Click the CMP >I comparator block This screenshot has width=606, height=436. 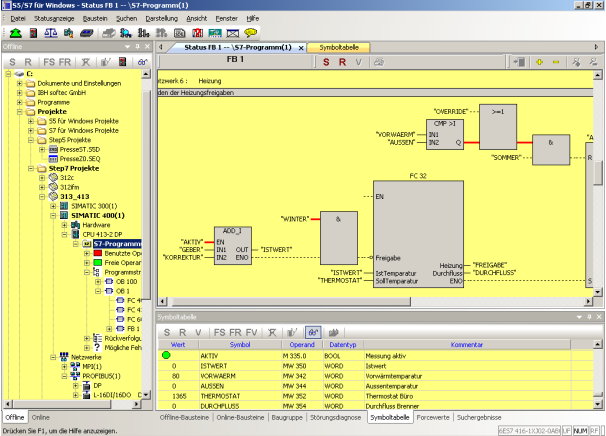445,135
